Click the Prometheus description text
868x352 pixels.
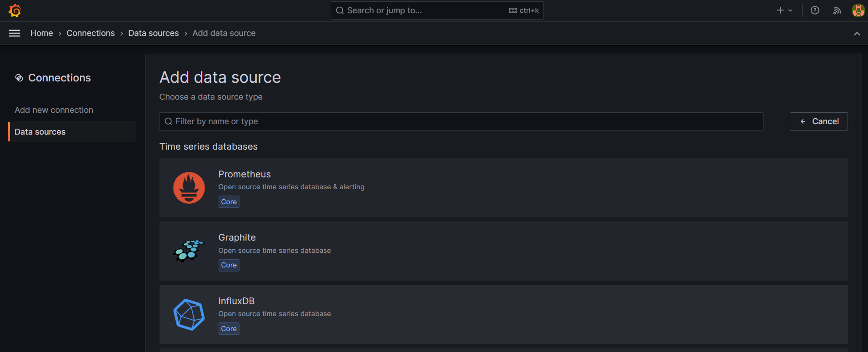pos(291,187)
